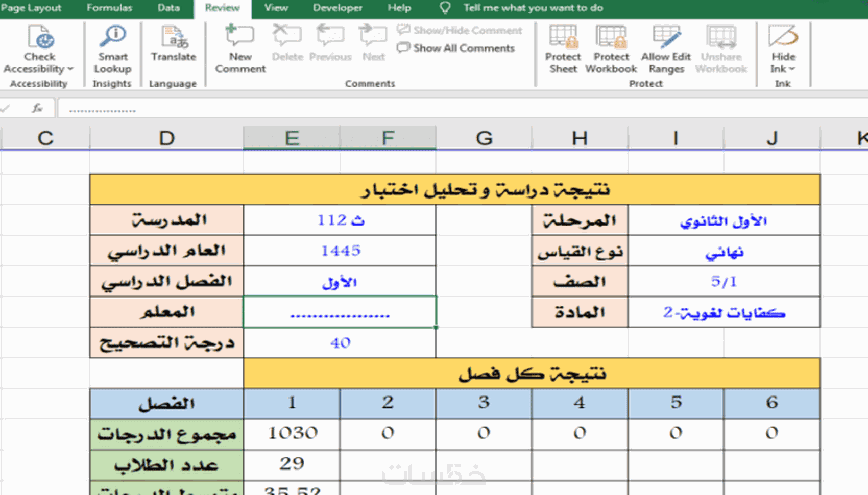Select column E header
Image resolution: width=868 pixels, height=495 pixels.
click(x=292, y=138)
